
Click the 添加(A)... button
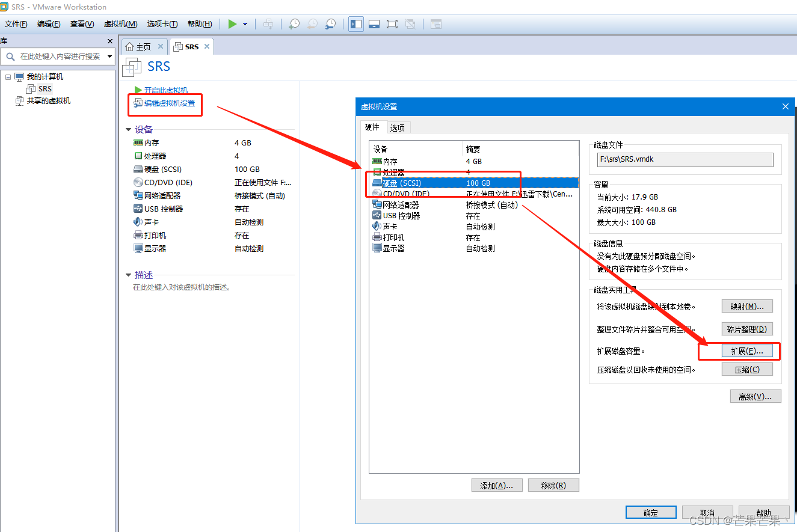[x=497, y=486]
